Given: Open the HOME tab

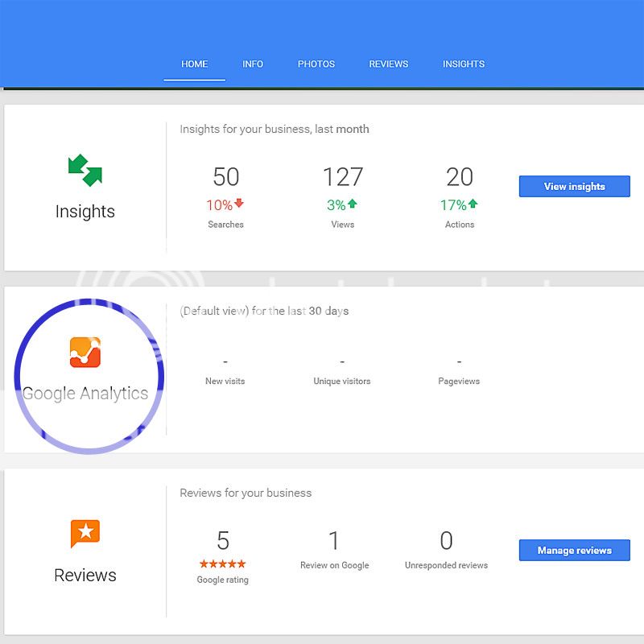Looking at the screenshot, I should 194,64.
